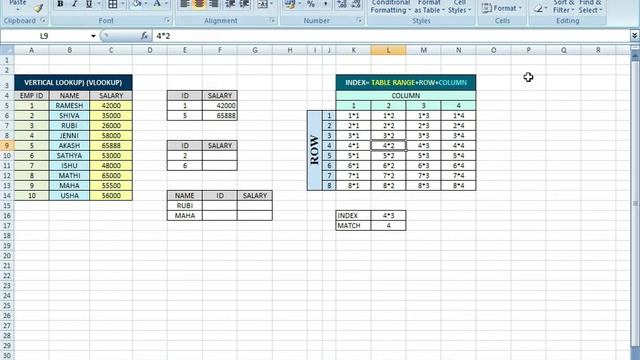Open Alignment dialog launcher

(x=272, y=20)
